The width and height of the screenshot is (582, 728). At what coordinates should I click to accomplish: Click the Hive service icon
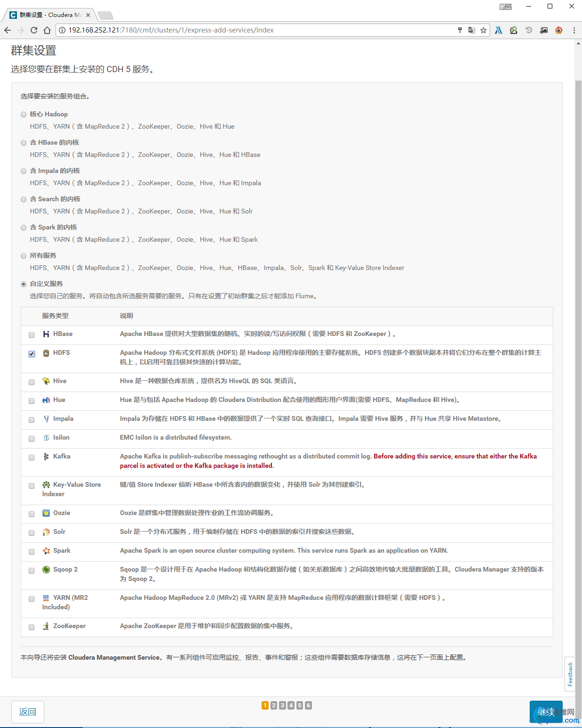46,381
